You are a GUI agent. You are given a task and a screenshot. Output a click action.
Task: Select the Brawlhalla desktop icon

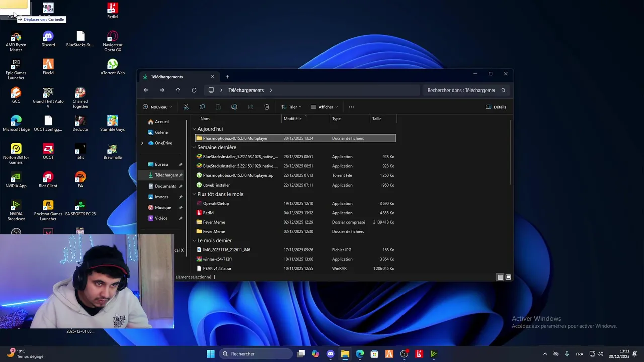coord(112,152)
